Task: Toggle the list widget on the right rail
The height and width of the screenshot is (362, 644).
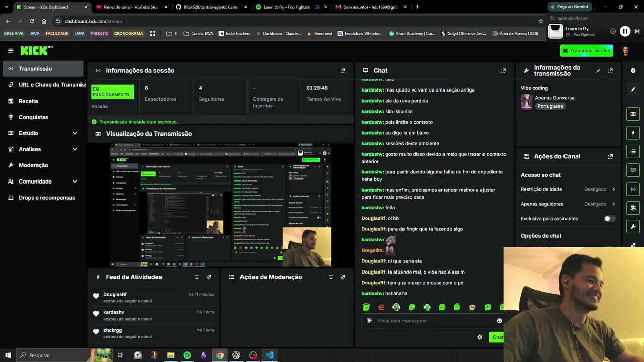Action: [x=633, y=151]
